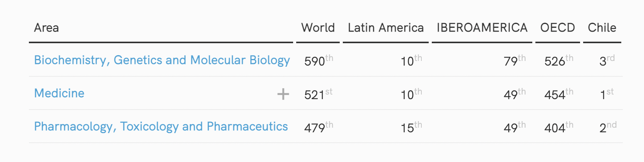The image size is (644, 162).
Task: Open Biochemistry, Genetics and Molecular Biology link
Action: [162, 60]
